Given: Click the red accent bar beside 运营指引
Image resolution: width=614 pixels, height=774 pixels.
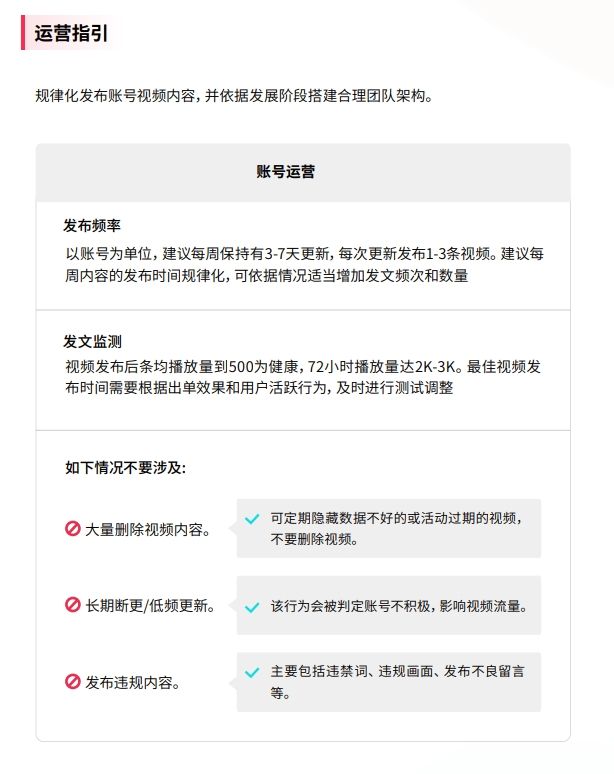Looking at the screenshot, I should 23,33.
